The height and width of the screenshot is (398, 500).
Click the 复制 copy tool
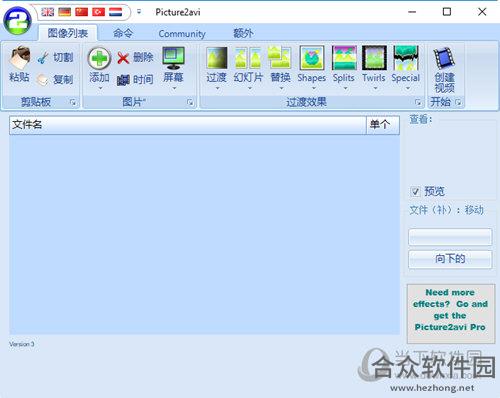pos(55,80)
